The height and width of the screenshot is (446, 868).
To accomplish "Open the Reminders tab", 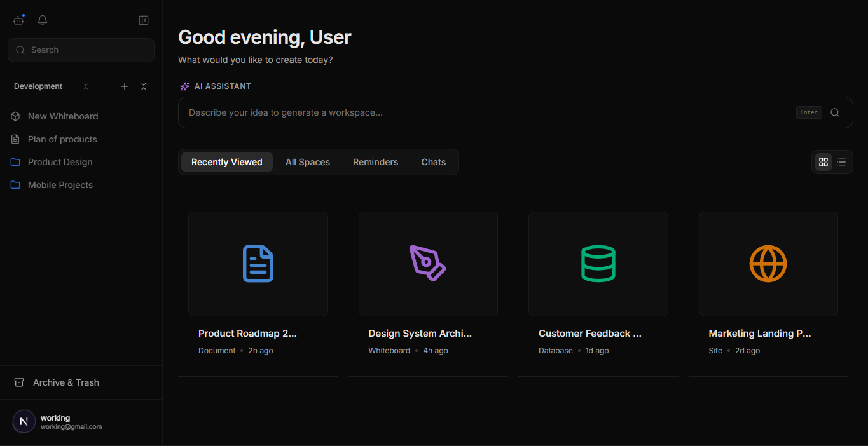I will click(375, 162).
